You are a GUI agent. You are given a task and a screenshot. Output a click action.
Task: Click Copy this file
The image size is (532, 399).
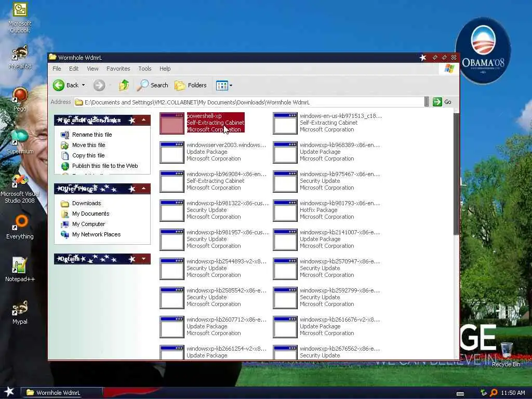(x=88, y=155)
